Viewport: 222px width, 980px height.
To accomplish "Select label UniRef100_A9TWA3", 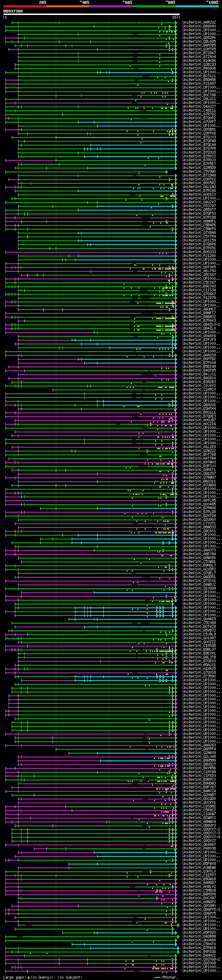I will click(199, 462).
